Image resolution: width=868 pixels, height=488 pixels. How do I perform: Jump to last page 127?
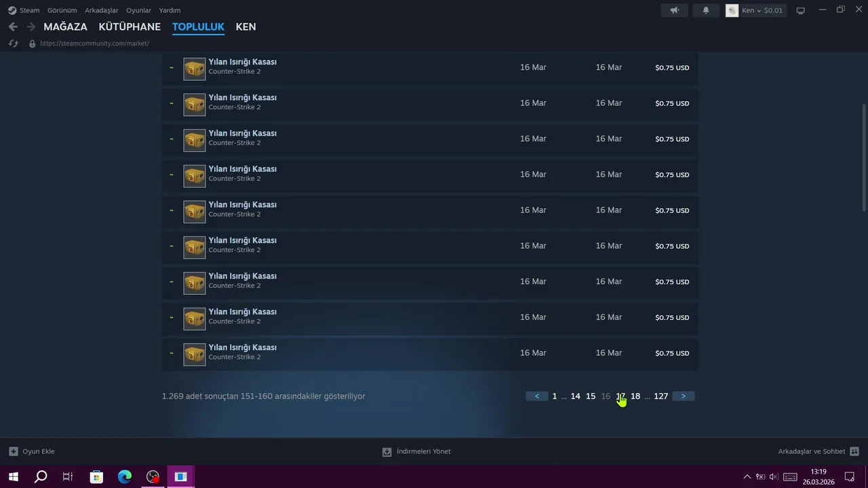661,396
